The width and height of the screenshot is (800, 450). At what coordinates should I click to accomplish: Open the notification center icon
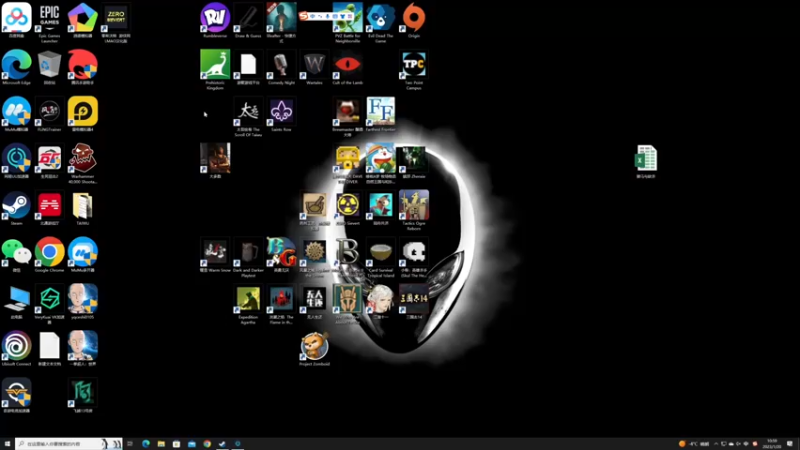coord(790,444)
